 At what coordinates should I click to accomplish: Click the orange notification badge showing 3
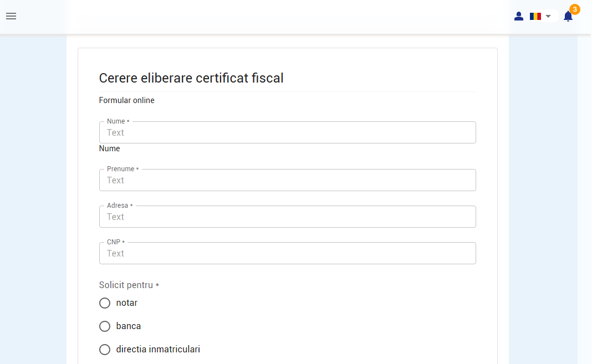pos(575,9)
